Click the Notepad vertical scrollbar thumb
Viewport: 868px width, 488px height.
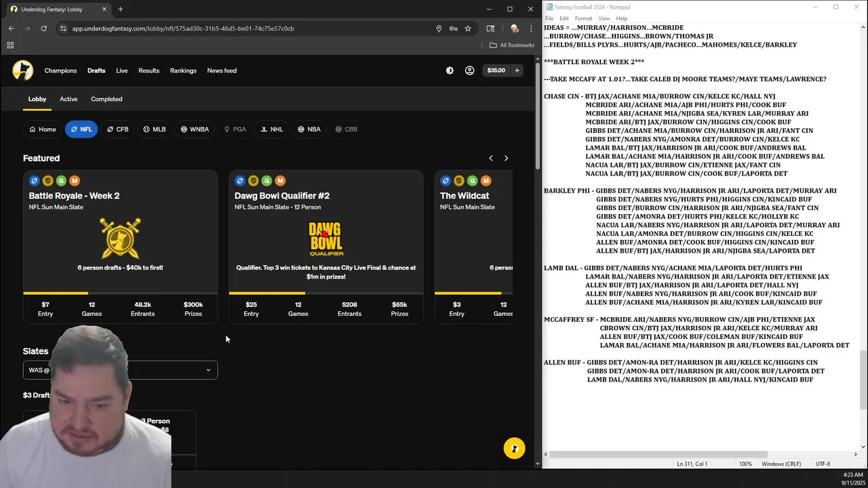(x=863, y=380)
